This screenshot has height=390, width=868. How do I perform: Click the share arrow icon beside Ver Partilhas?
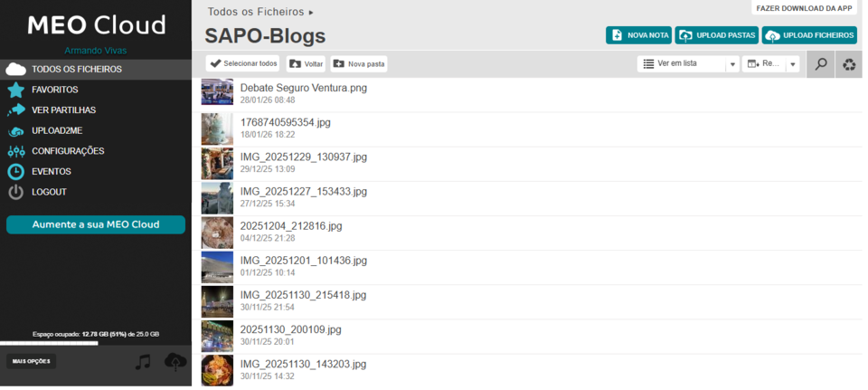(x=16, y=109)
